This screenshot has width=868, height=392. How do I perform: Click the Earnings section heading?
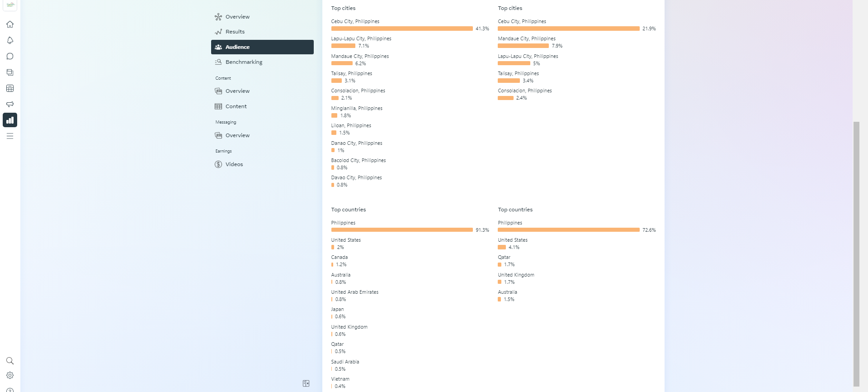click(224, 151)
